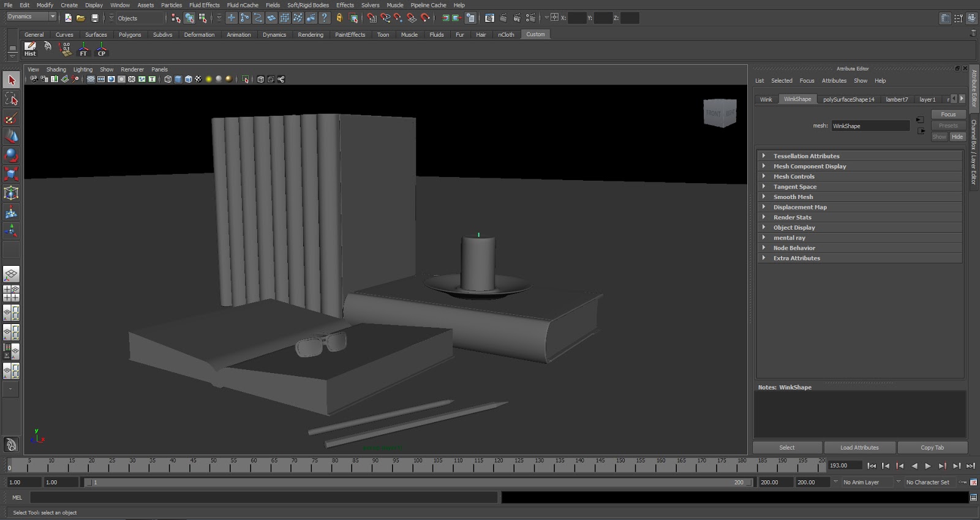Viewport: 980px width, 520px height.
Task: Click the Focus button in Attribute Editor
Action: (x=948, y=115)
